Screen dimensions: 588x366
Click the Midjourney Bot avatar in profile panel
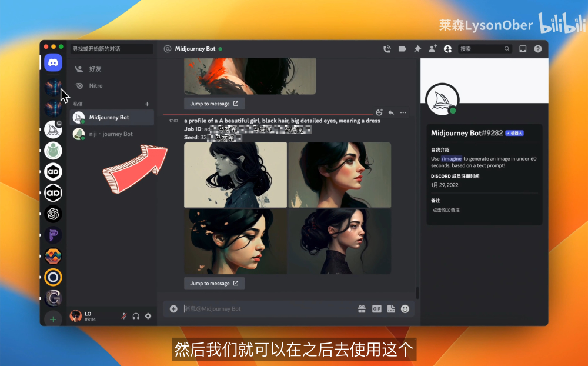point(443,101)
